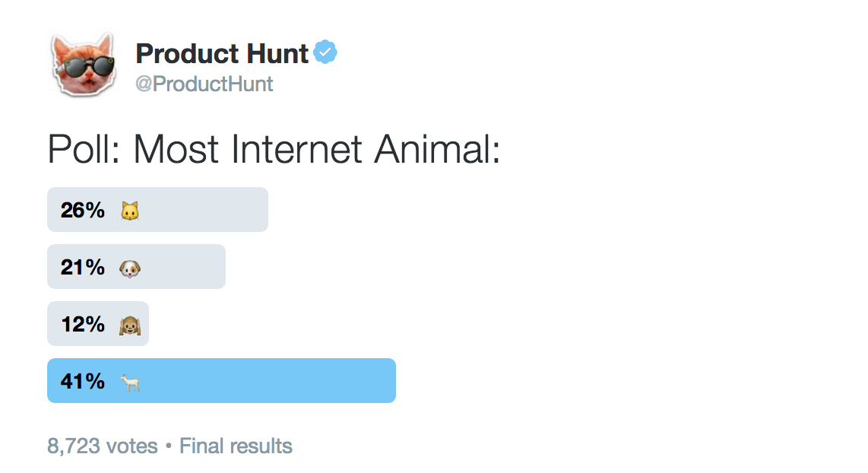Open the @ProductHunt handle link

click(204, 84)
